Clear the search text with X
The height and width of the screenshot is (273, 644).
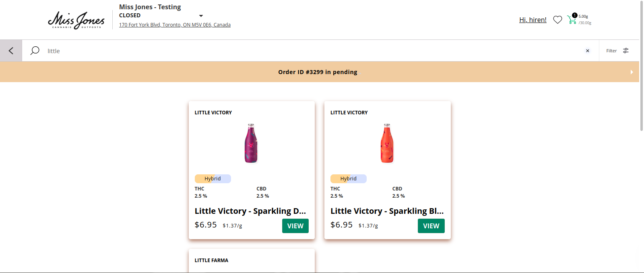coord(588,51)
